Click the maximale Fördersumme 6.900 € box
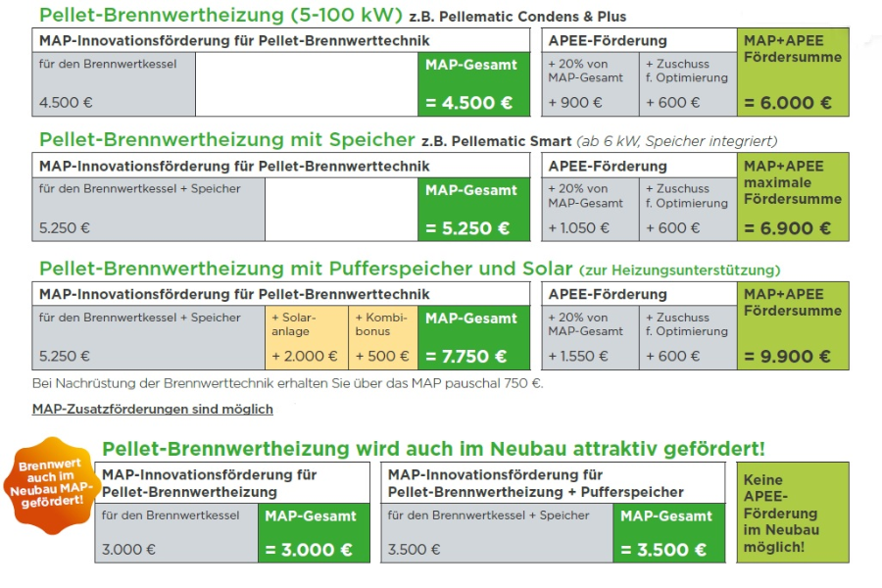The width and height of the screenshot is (882, 588). [x=793, y=197]
